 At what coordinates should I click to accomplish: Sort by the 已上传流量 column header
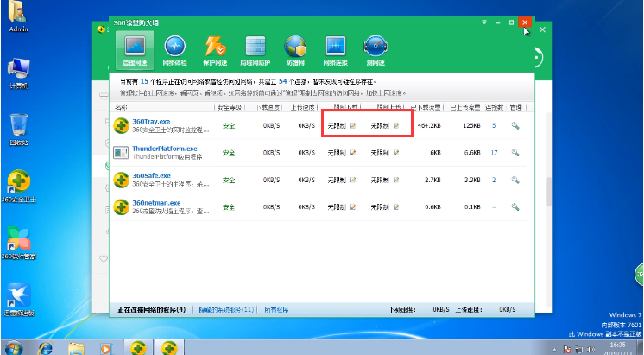click(464, 107)
